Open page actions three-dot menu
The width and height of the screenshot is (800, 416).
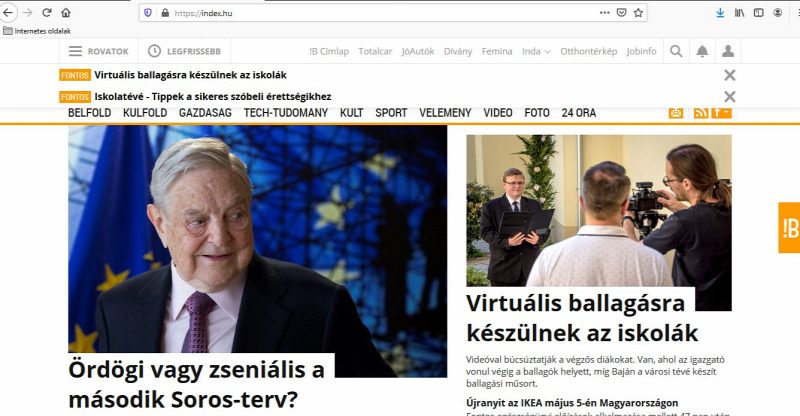[605, 13]
